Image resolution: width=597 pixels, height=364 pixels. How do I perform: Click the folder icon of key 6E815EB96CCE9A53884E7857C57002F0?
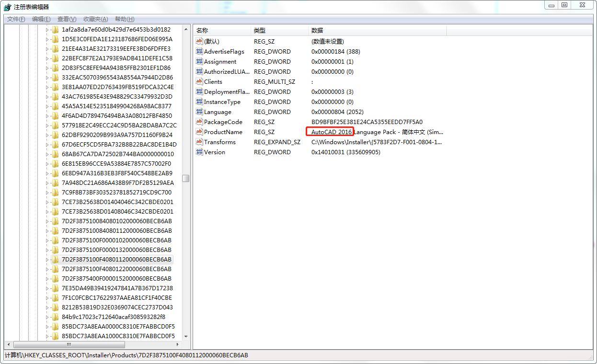(56, 164)
